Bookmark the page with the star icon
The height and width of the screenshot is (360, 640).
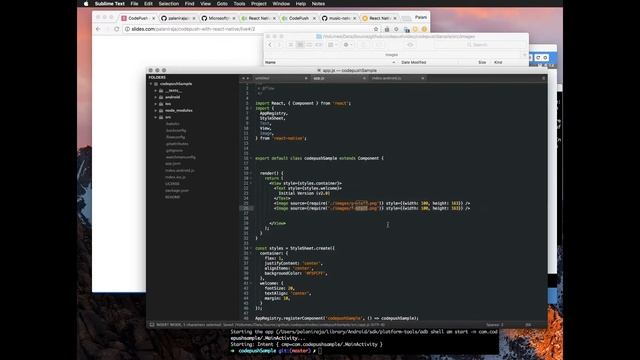pos(376,29)
